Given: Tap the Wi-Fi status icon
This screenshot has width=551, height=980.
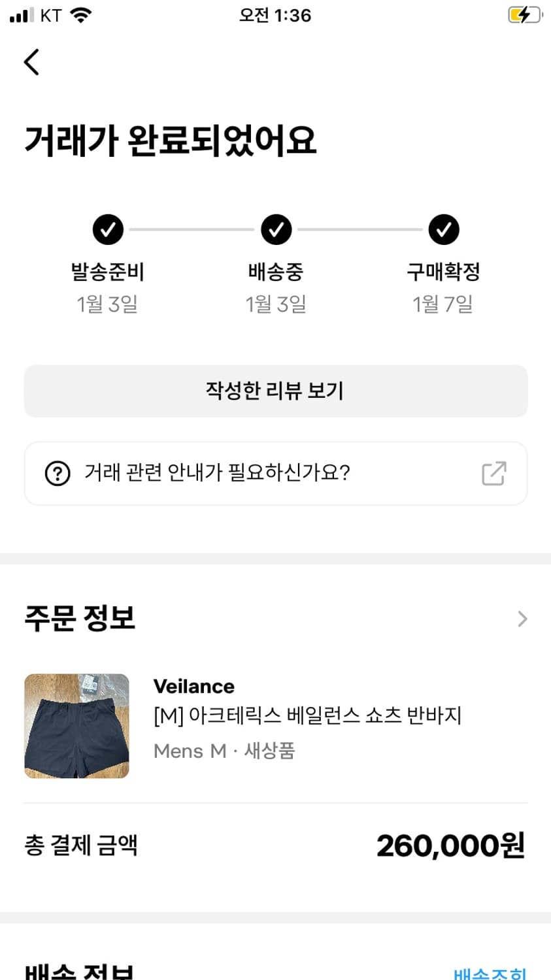Looking at the screenshot, I should [x=81, y=15].
